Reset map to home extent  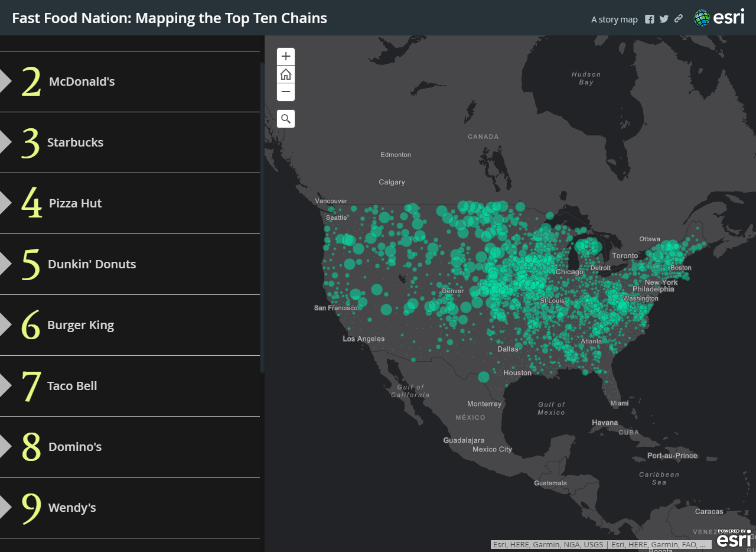click(286, 74)
